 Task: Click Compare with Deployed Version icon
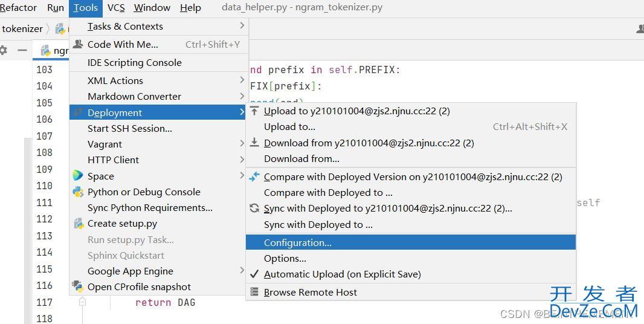pyautogui.click(x=255, y=177)
